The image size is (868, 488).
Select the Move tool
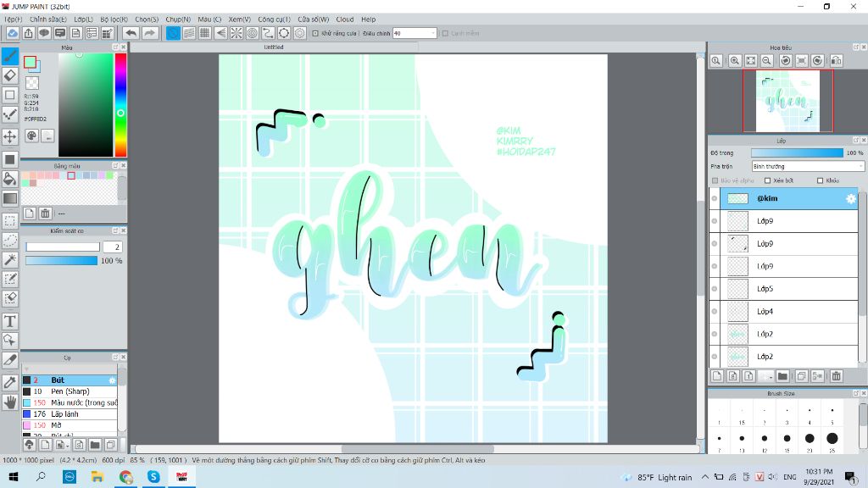pos(10,136)
